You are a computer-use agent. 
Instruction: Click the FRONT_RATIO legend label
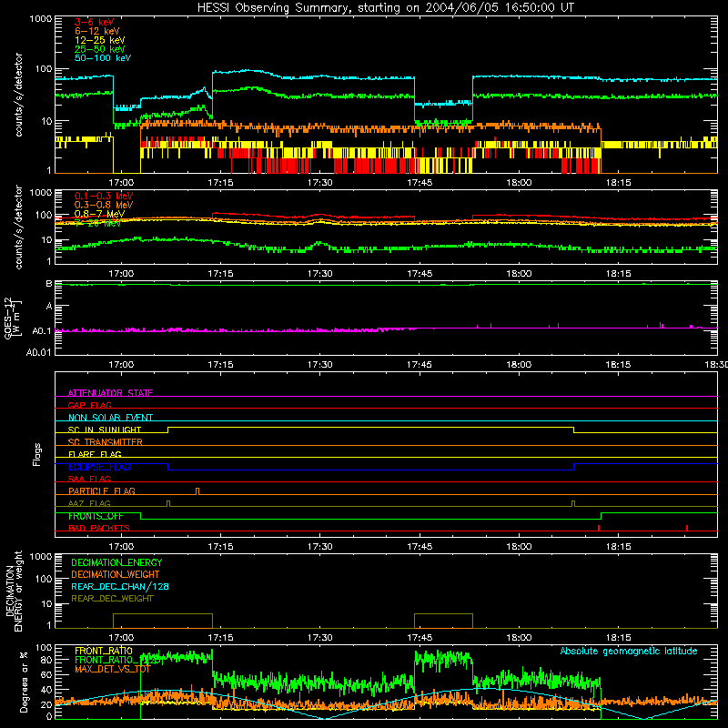[104, 651]
